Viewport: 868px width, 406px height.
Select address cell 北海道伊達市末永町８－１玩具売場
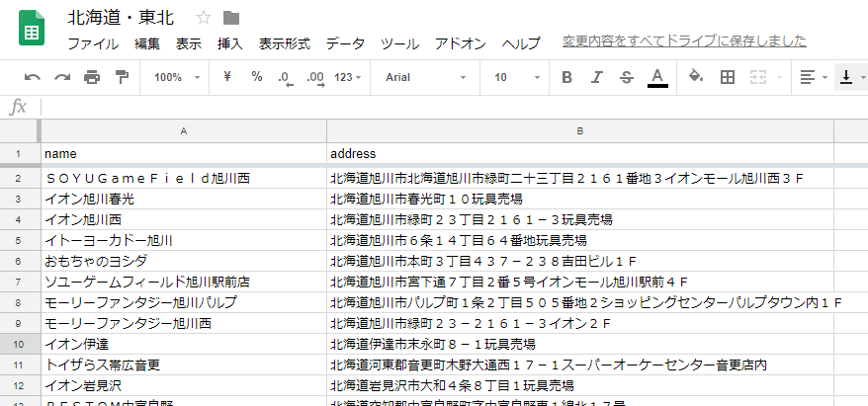[x=580, y=344]
